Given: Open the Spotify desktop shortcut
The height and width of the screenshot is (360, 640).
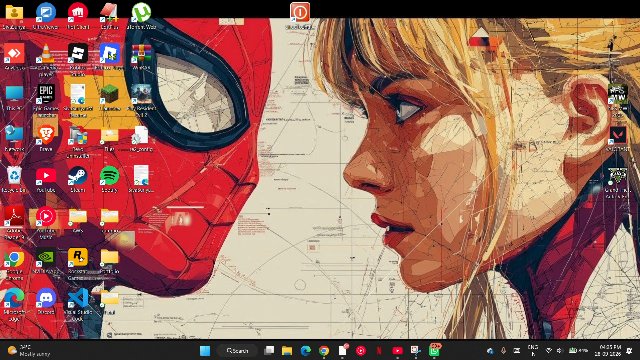Looking at the screenshot, I should click(x=109, y=176).
